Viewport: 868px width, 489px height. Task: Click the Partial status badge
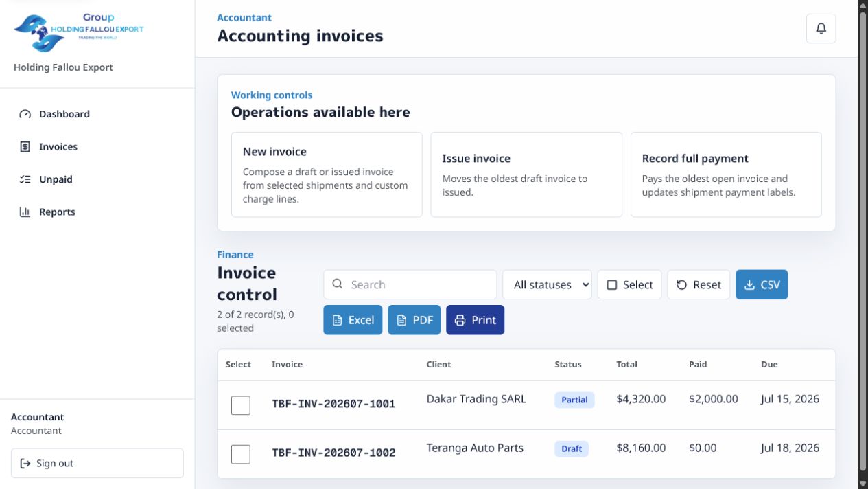(x=574, y=400)
